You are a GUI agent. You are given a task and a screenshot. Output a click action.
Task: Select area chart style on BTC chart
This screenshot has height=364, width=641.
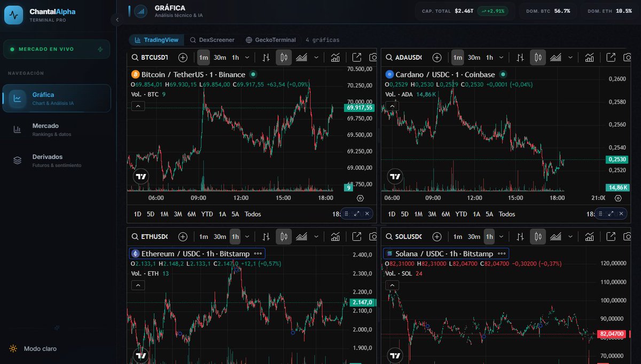pyautogui.click(x=301, y=58)
